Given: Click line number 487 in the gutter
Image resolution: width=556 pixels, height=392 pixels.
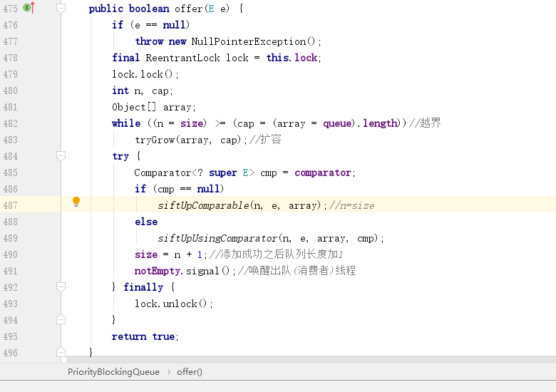Looking at the screenshot, I should pyautogui.click(x=10, y=205).
